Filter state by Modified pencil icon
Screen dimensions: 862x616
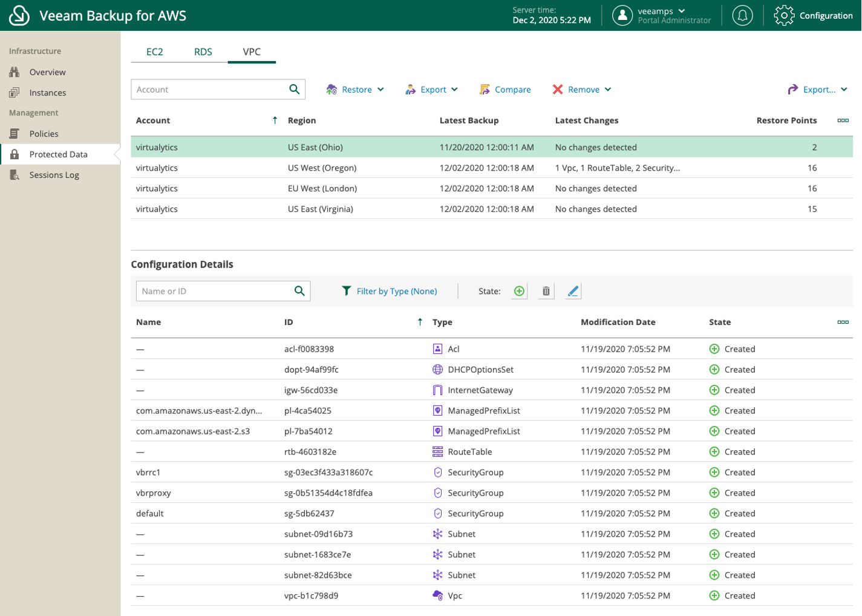point(573,291)
